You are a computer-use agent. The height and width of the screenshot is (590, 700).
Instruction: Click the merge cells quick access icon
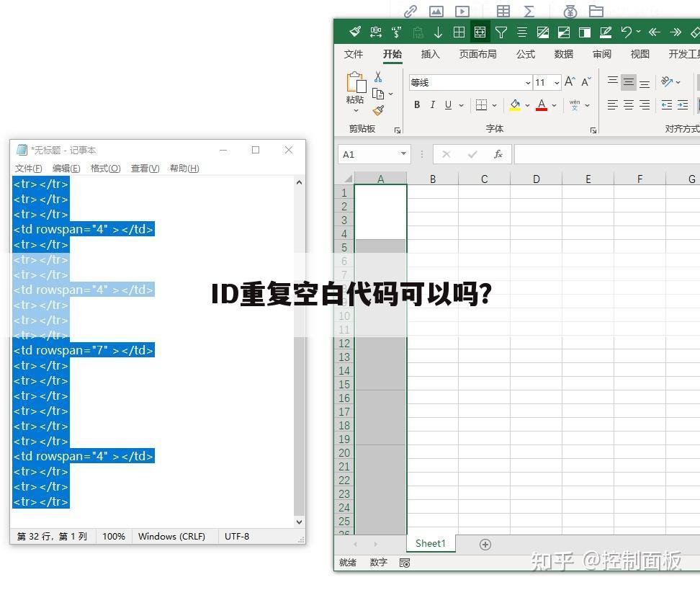pos(480,32)
